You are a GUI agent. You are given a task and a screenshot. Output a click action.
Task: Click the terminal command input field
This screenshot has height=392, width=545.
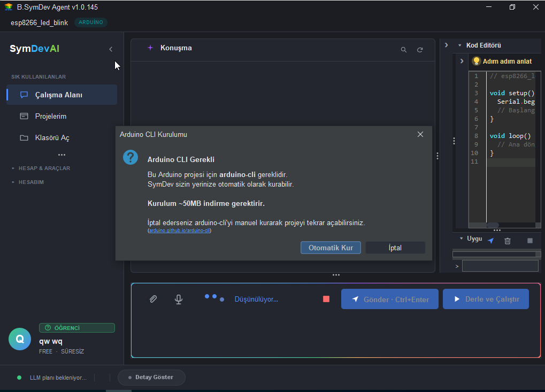pos(500,266)
